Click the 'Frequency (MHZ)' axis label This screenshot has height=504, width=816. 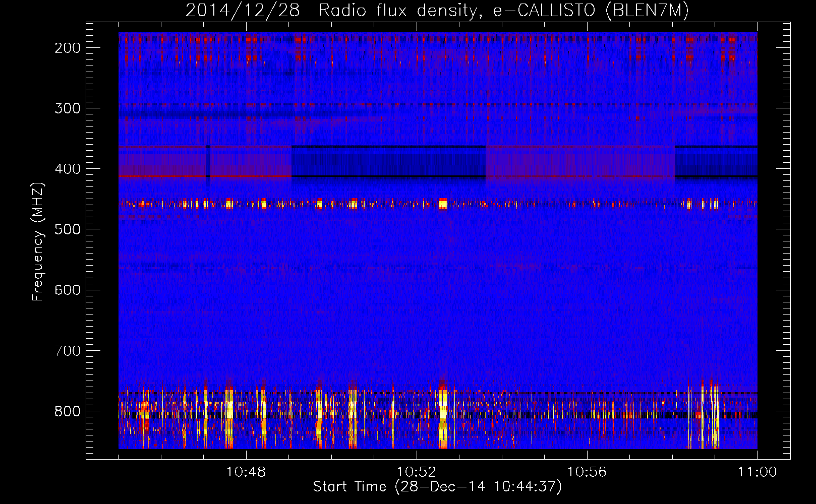pyautogui.click(x=38, y=242)
